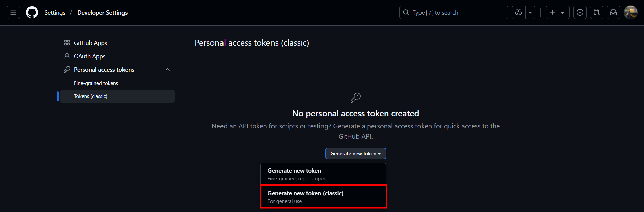The width and height of the screenshot is (644, 212).
Task: Click the key icon beside Personal access tokens
Action: pos(67,69)
